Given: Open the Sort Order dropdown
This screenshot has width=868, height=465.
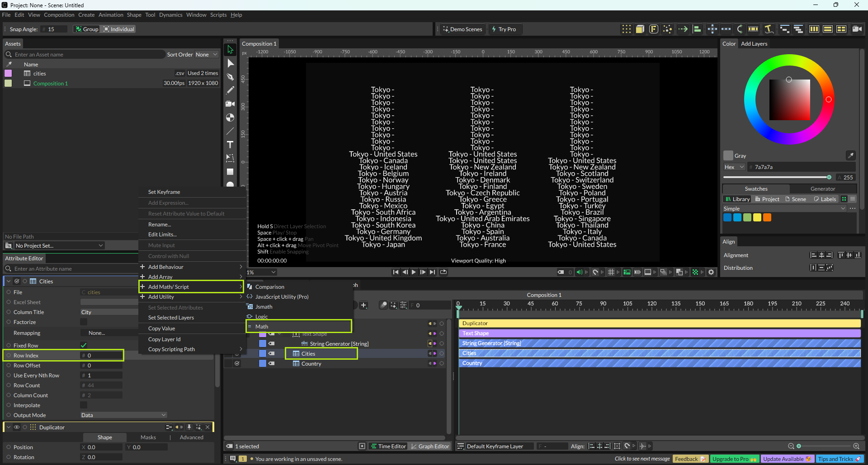Looking at the screenshot, I should (206, 55).
